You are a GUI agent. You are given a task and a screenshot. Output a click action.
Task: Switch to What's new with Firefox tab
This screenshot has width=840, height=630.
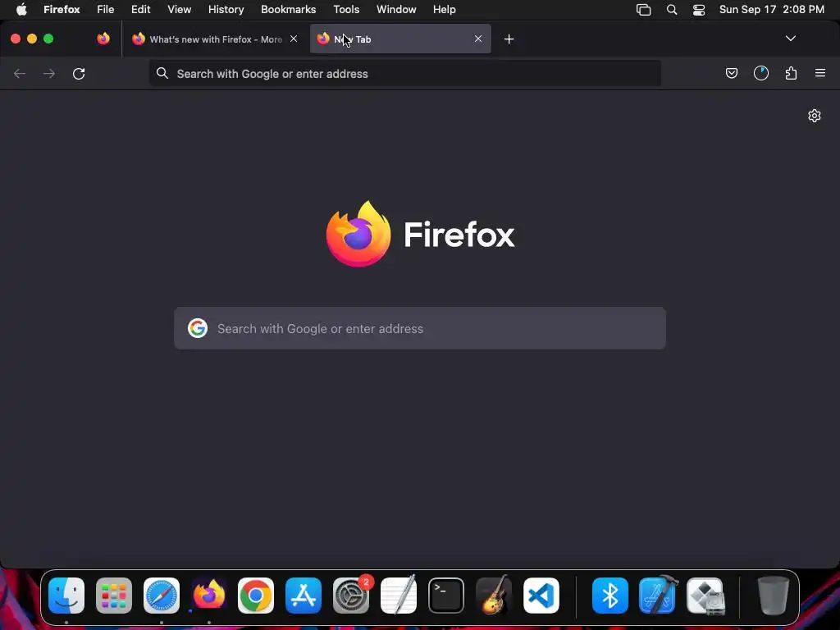pos(214,39)
